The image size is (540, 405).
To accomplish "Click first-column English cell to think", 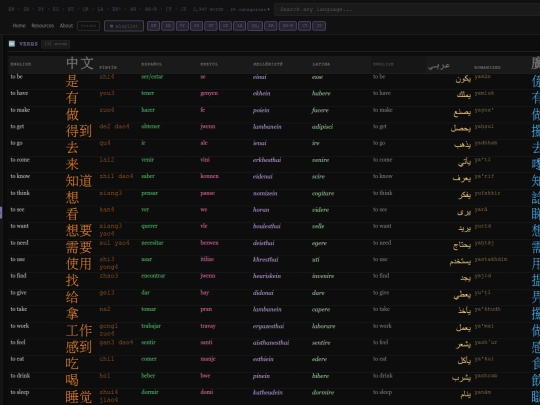I will click(x=20, y=193).
